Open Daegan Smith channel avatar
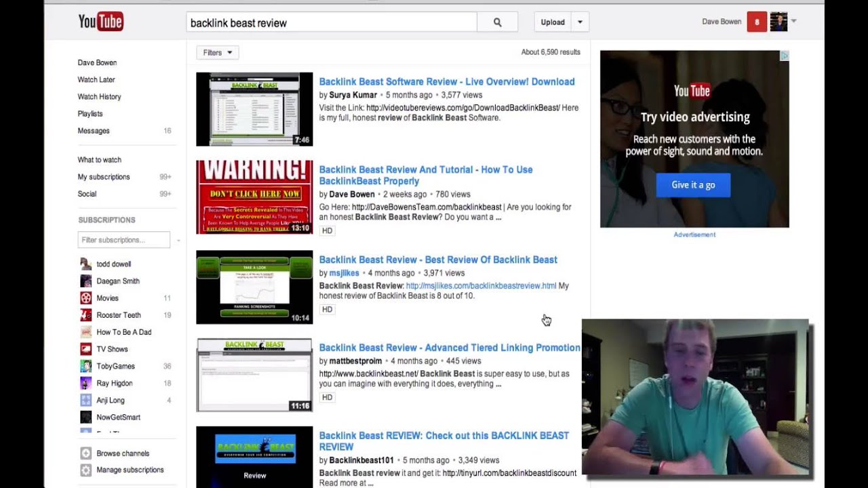Viewport: 868px width, 488px height. [x=85, y=281]
